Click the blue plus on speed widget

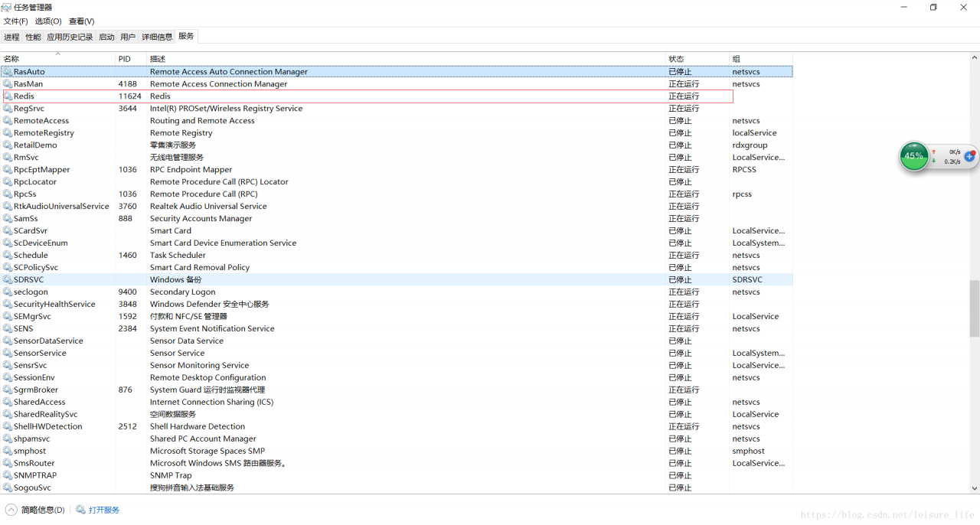point(969,156)
